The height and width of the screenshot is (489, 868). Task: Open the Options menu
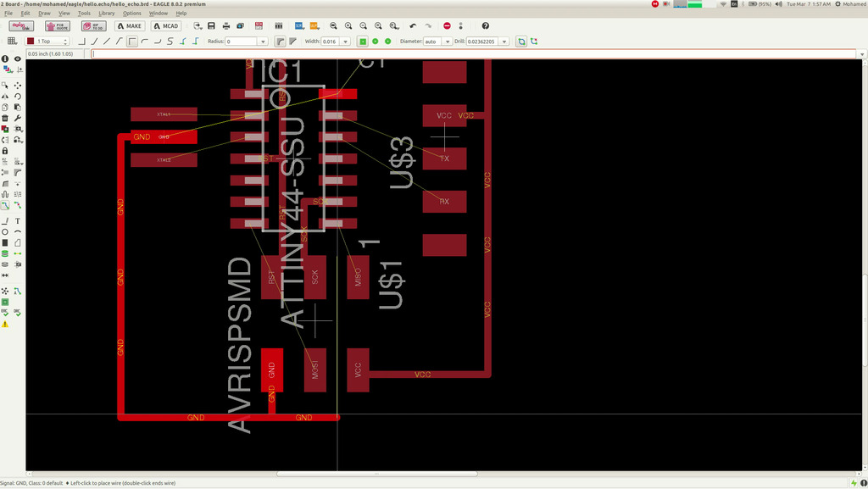(x=131, y=14)
